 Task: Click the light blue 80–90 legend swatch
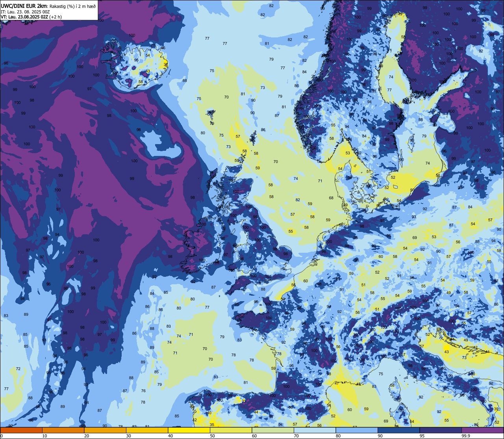tap(357, 430)
